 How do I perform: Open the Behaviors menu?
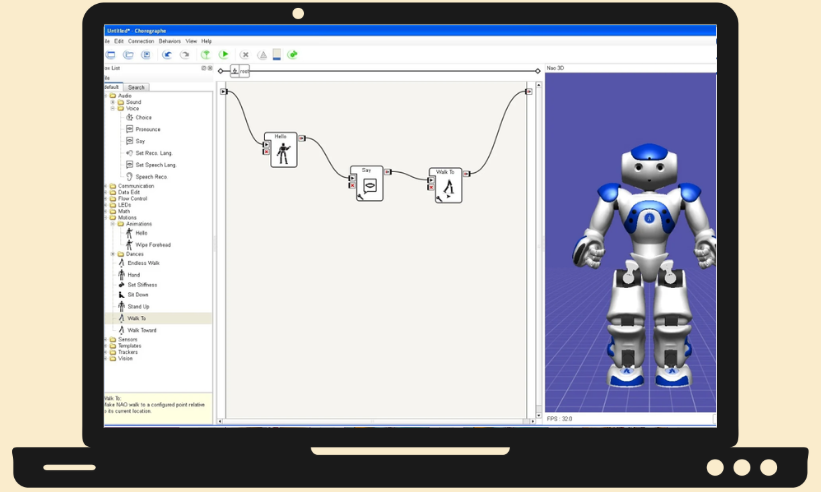coord(170,41)
